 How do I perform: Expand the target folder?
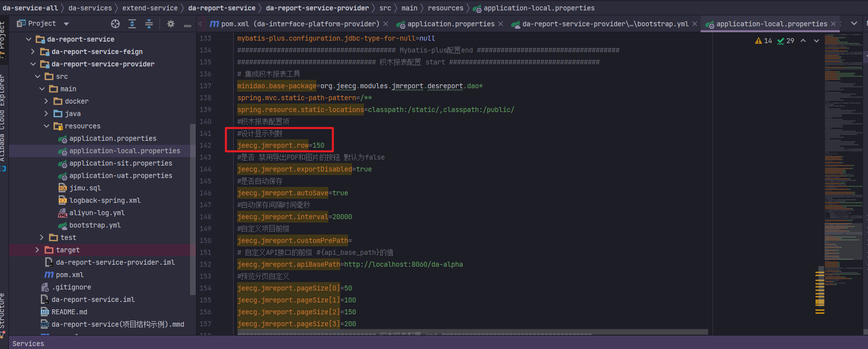pos(38,250)
